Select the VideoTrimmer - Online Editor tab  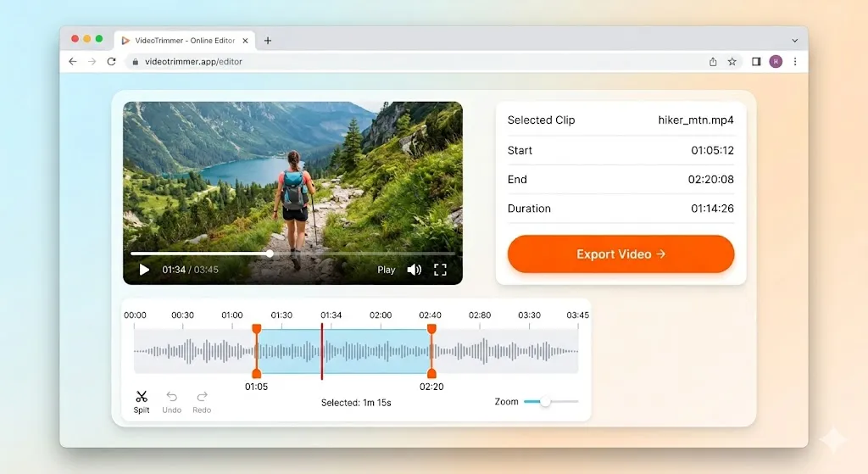click(185, 41)
